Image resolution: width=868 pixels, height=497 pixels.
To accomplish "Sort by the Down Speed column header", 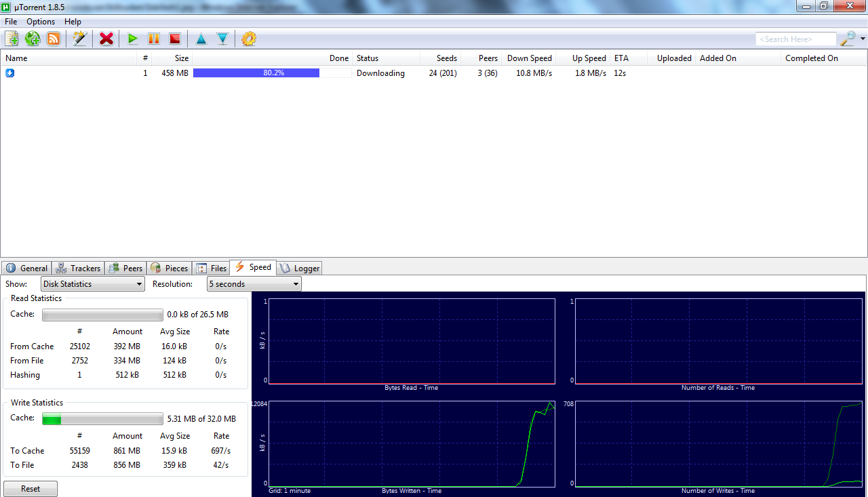I will point(529,58).
